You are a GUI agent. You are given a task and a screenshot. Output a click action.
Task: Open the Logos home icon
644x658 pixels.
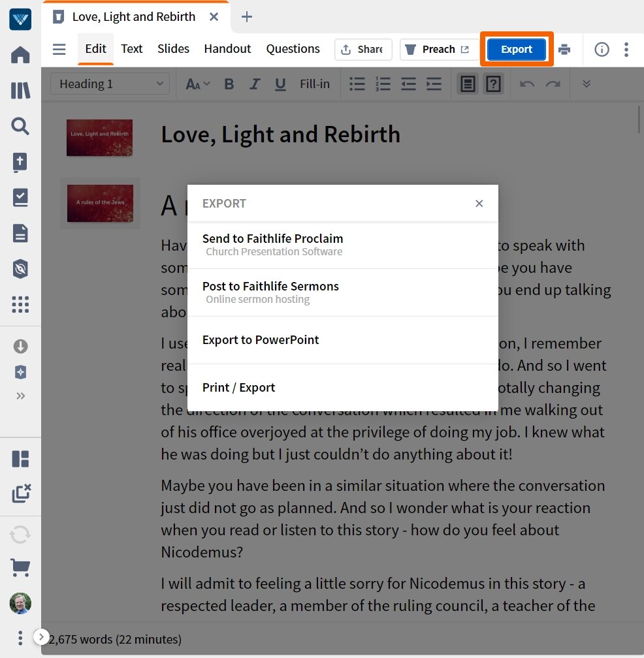point(20,55)
